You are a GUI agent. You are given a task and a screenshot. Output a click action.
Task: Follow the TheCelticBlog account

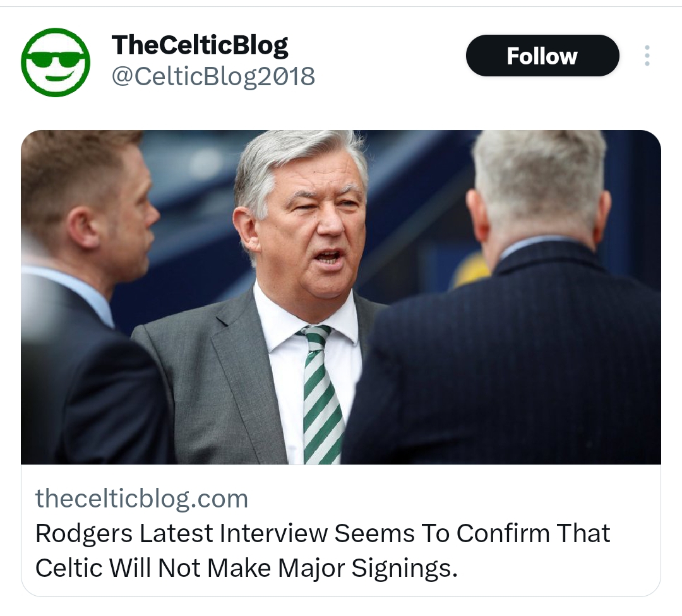click(x=542, y=56)
